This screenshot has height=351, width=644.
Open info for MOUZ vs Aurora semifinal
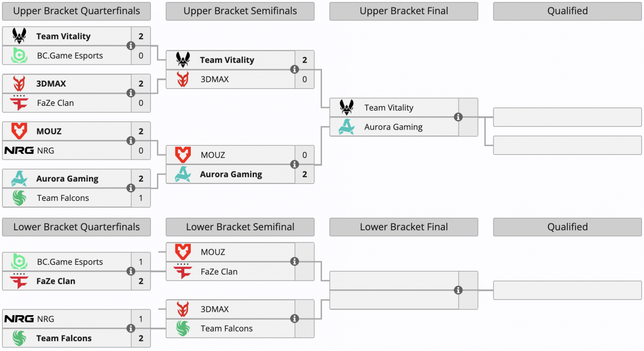pyautogui.click(x=295, y=164)
